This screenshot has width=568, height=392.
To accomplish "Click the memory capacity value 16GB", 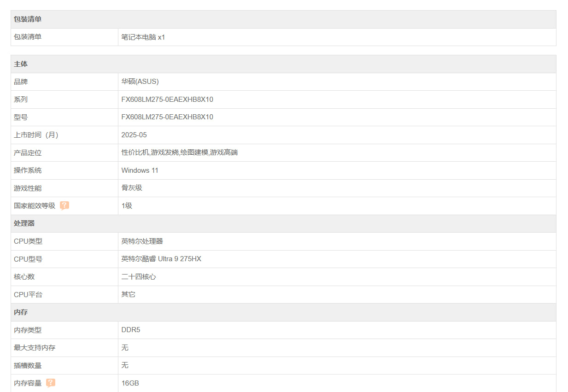I will tap(130, 383).
